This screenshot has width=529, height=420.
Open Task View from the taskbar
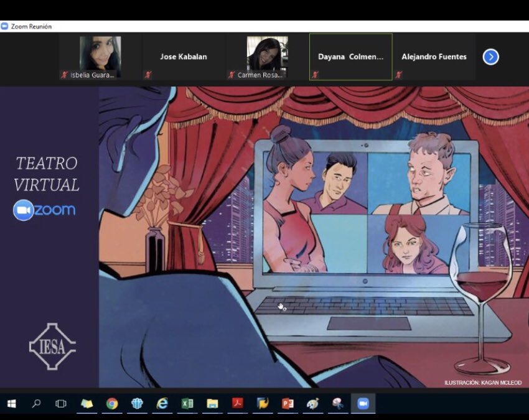[61, 403]
